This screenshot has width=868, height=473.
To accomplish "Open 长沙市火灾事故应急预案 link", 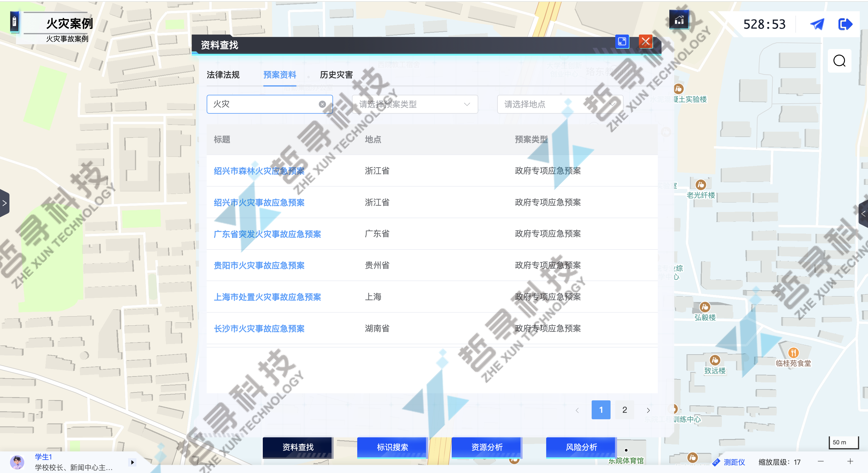I will [259, 328].
